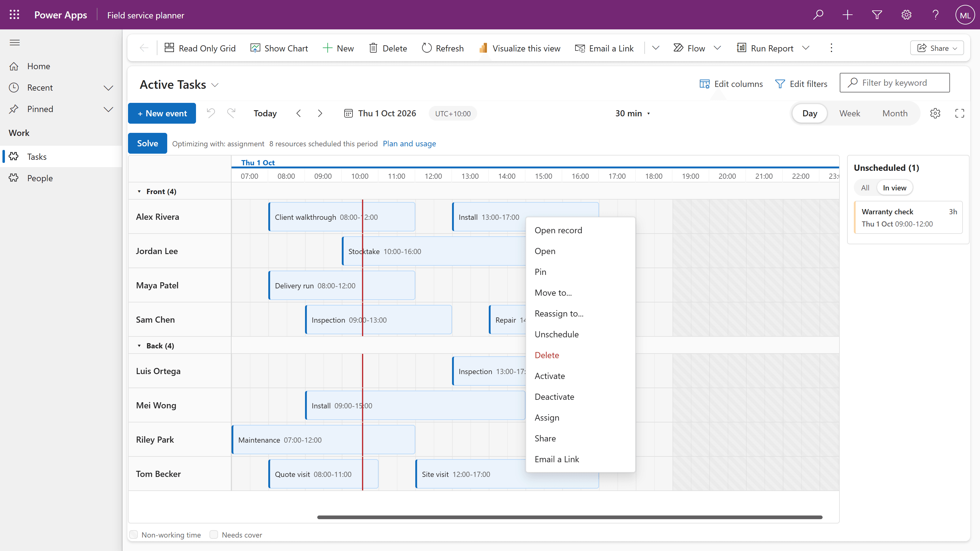Choose Delete in the context menu

coord(581,355)
